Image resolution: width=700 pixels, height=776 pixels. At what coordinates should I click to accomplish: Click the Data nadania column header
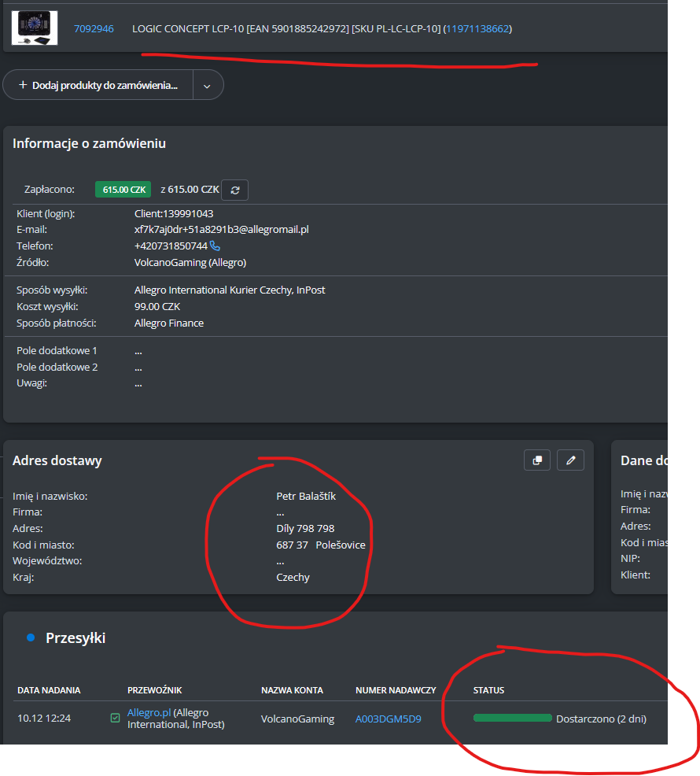49,690
